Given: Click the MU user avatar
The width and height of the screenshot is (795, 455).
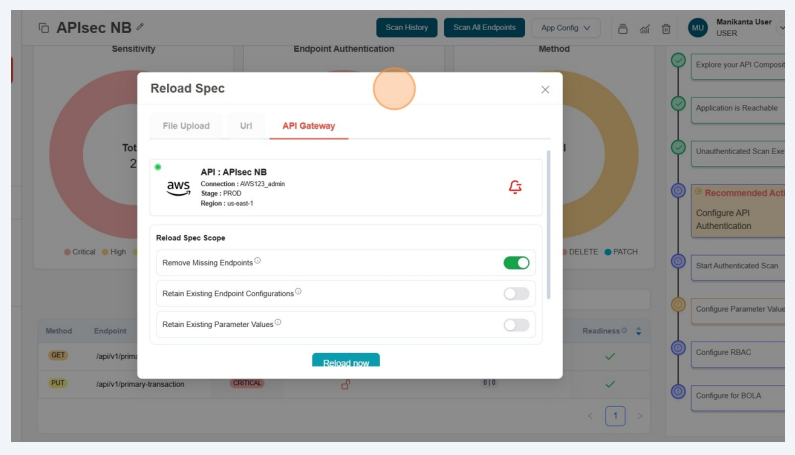Looking at the screenshot, I should point(698,28).
